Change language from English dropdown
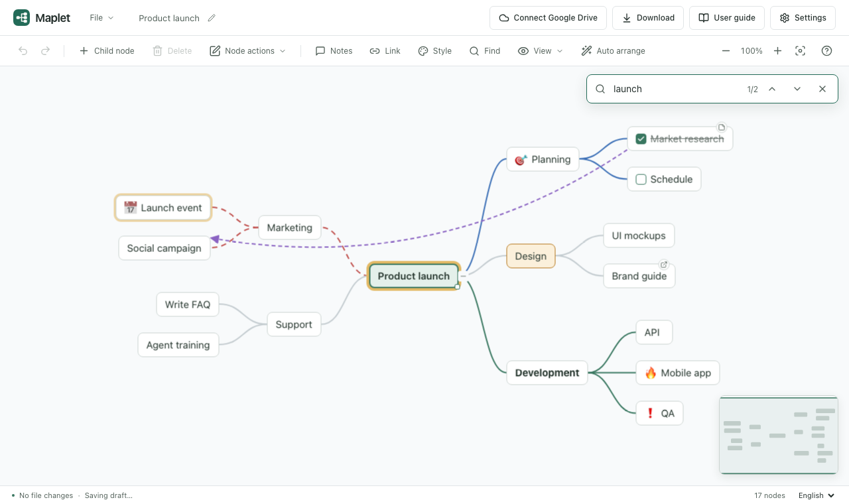The height and width of the screenshot is (504, 849). [x=816, y=495]
